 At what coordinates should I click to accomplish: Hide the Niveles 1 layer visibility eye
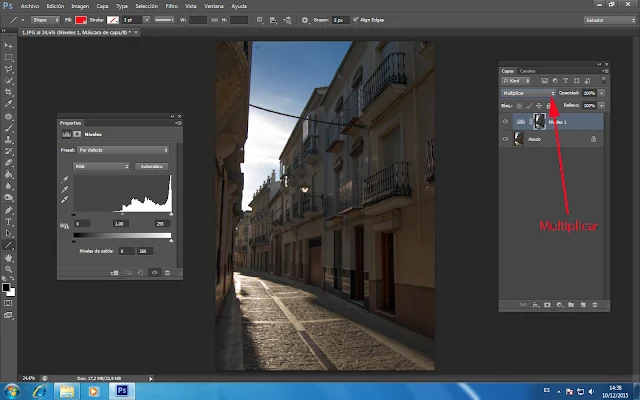[505, 121]
